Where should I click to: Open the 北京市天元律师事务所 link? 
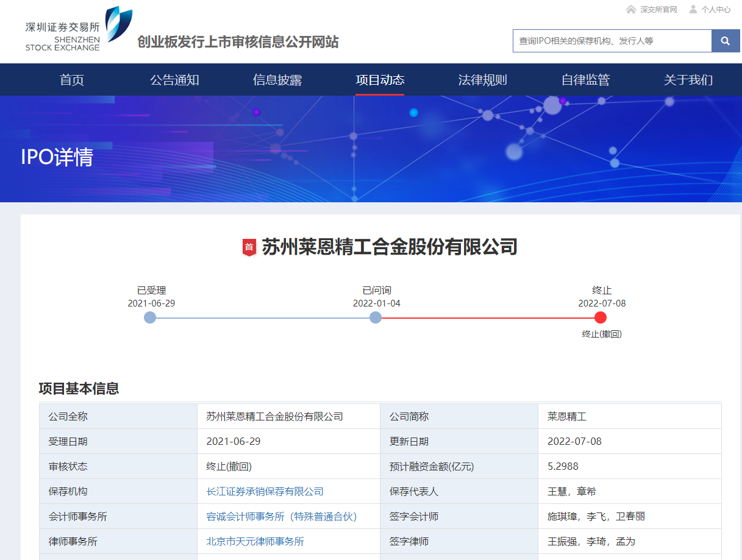[255, 542]
